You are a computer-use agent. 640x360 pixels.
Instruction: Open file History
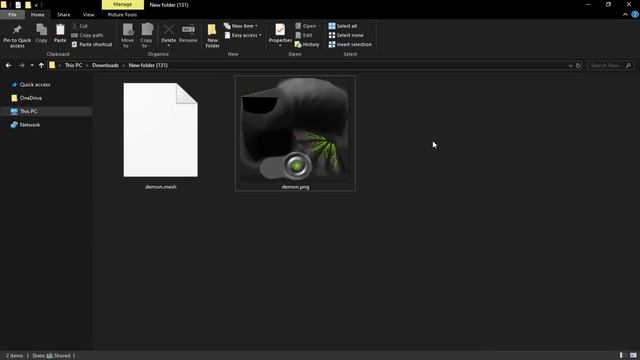307,44
